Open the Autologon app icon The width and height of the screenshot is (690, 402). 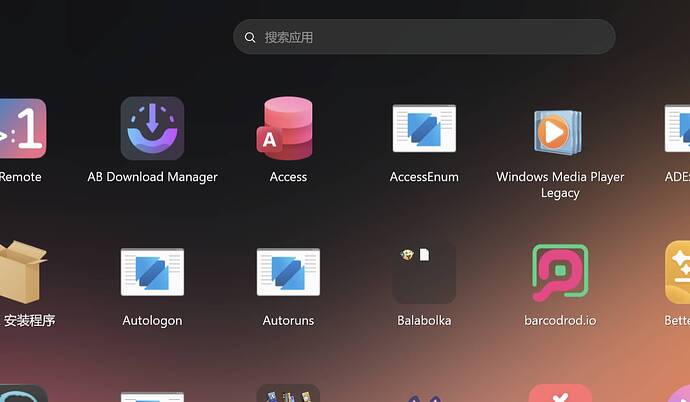pos(152,272)
